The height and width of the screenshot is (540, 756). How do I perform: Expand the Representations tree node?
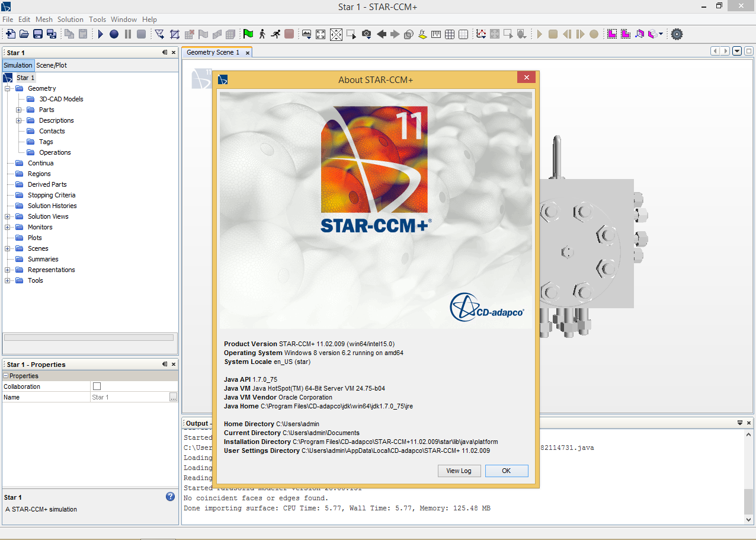coord(8,270)
